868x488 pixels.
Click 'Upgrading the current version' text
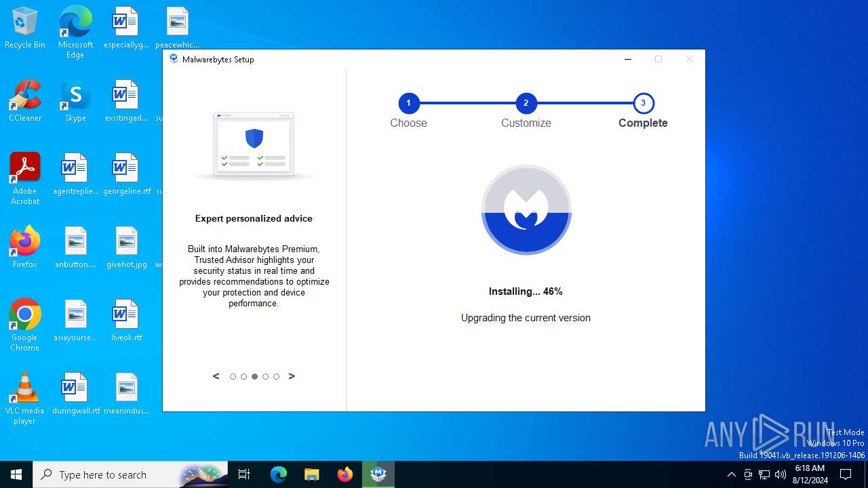pos(526,318)
